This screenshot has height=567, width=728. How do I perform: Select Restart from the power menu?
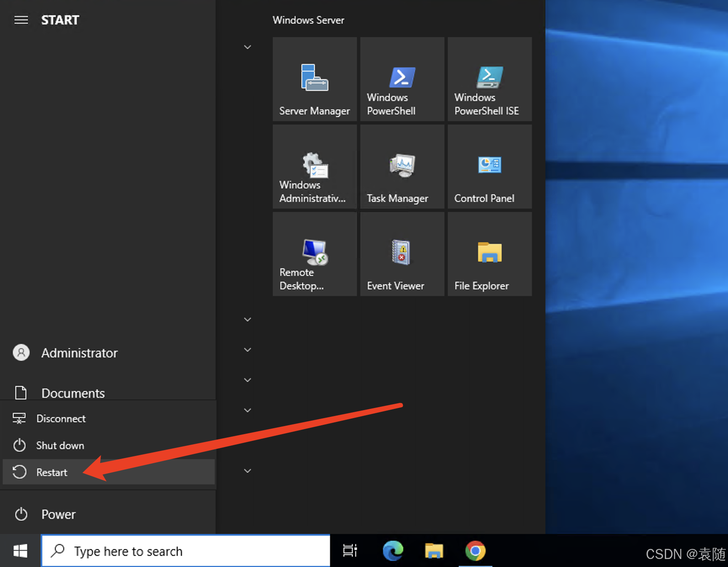tap(109, 472)
